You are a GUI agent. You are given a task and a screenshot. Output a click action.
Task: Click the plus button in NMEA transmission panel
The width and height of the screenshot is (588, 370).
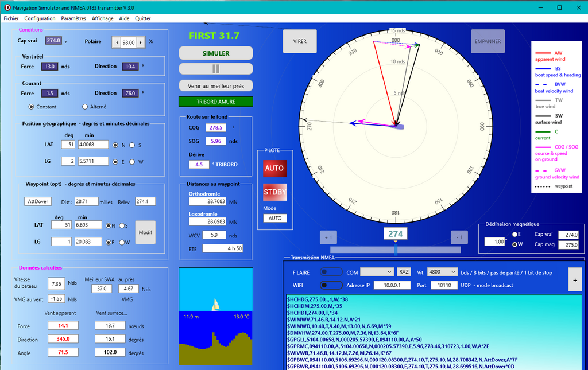tap(575, 280)
